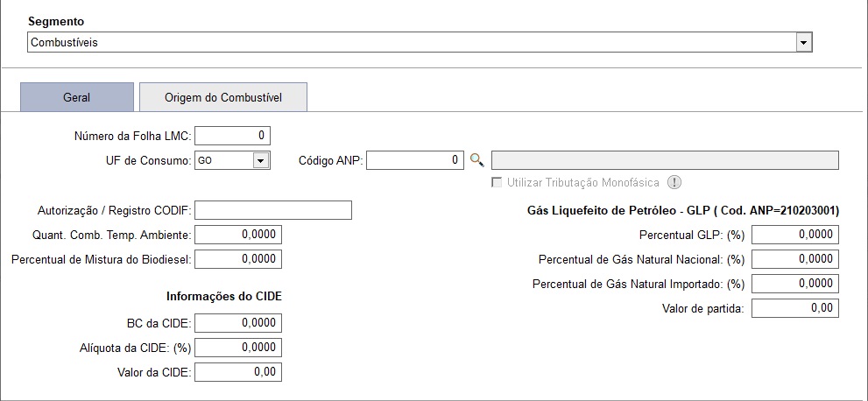Focus the Número da Folha LMC field
Screen dimensions: 868x401
pos(232,136)
